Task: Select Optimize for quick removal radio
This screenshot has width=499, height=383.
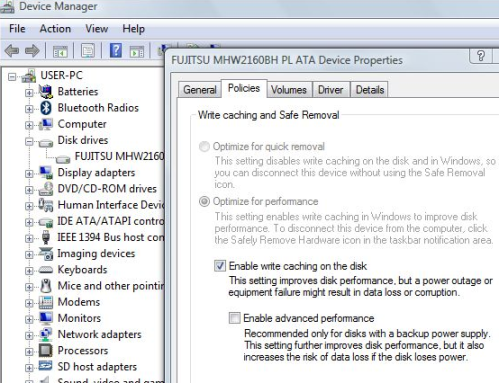Action: [204, 146]
